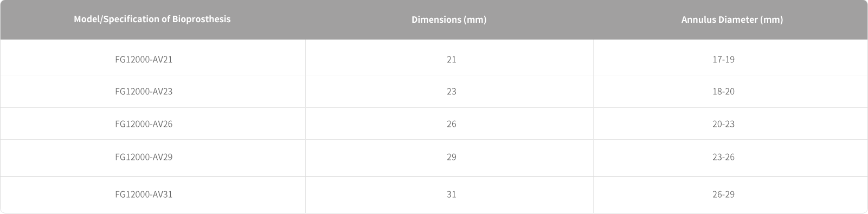Click the Annulus Diameter (mm) column header
Viewport: 868px width, 214px height.
pyautogui.click(x=732, y=20)
